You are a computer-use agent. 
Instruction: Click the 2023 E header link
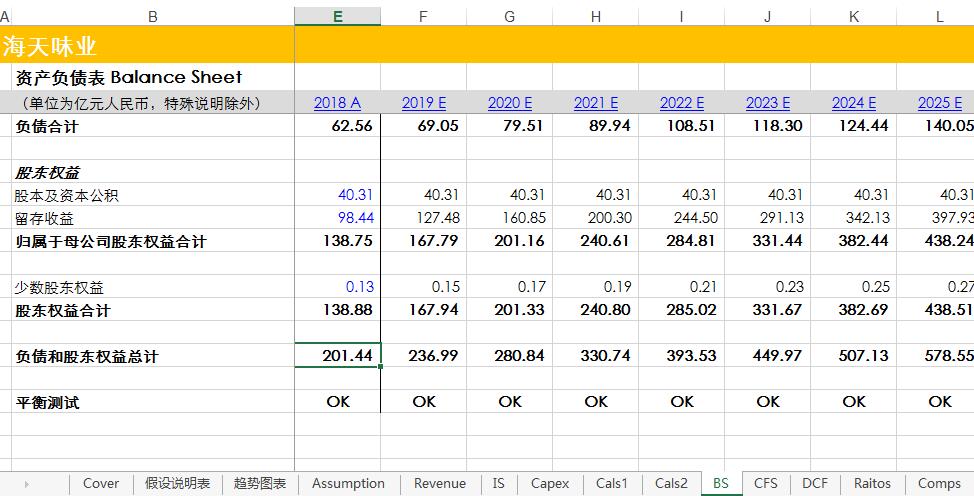point(768,103)
